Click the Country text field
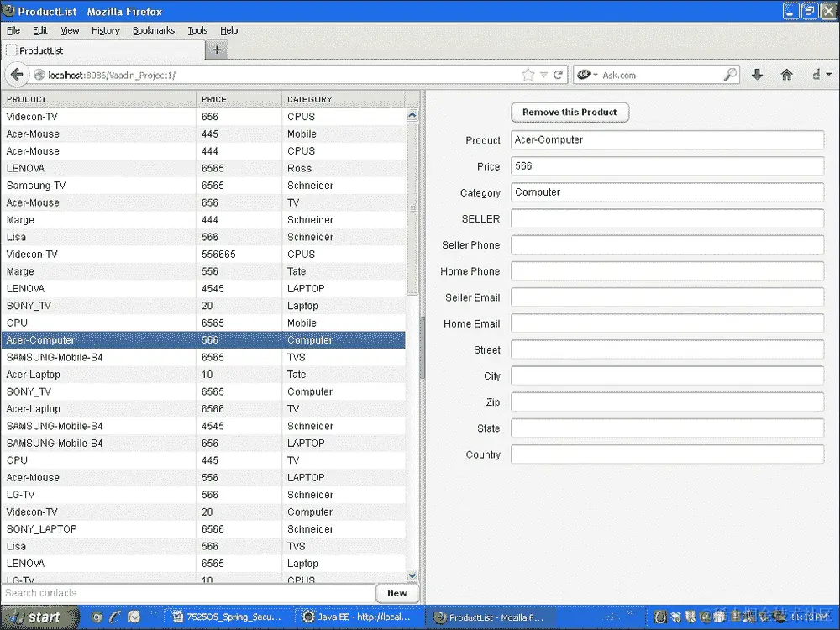 (x=667, y=454)
